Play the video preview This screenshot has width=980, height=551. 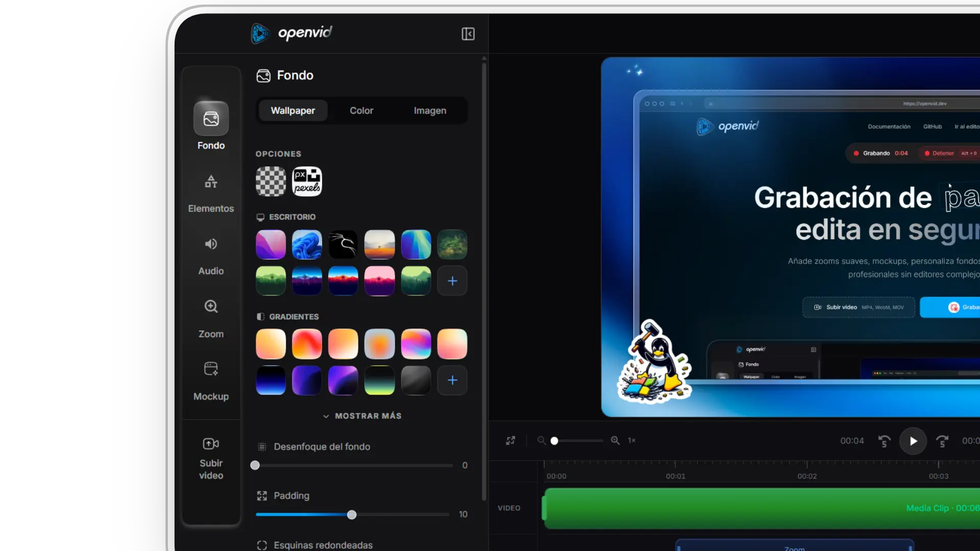point(913,441)
